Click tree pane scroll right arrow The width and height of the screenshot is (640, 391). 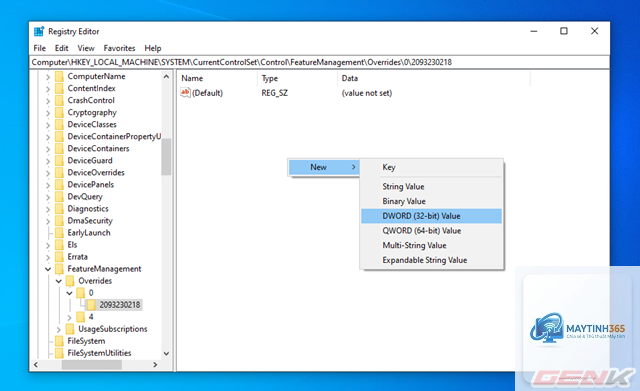pyautogui.click(x=155, y=364)
